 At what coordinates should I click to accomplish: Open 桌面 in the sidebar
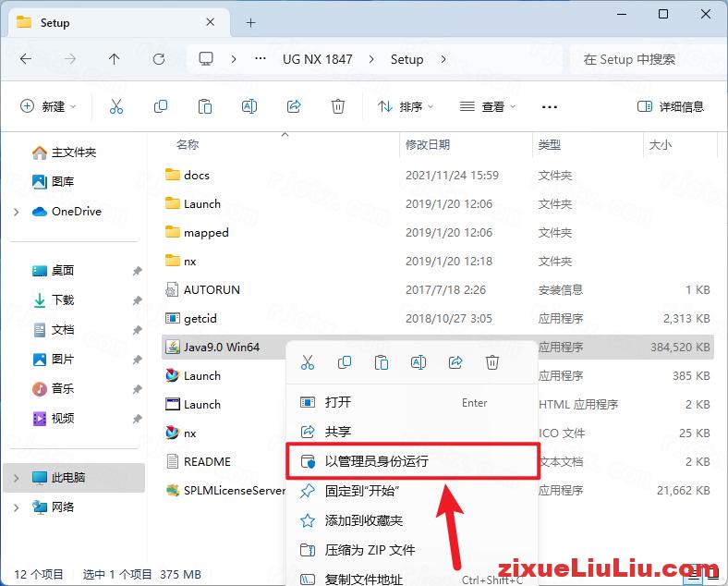tap(53, 270)
